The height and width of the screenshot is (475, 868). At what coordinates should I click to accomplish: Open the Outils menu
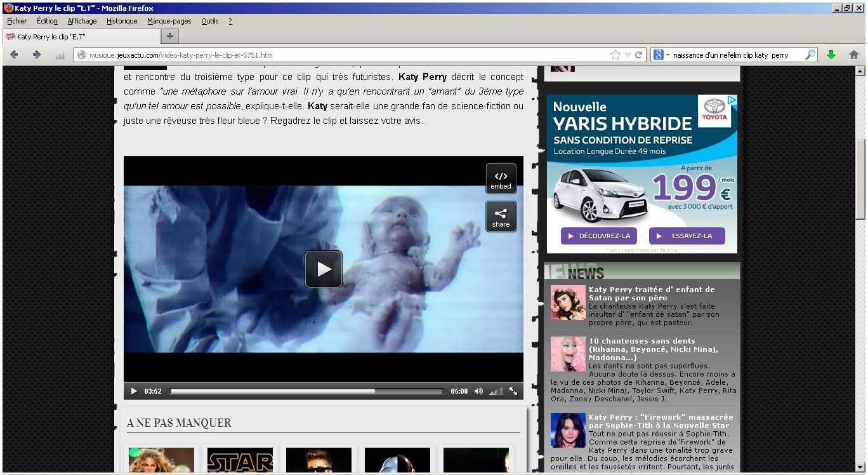[209, 21]
